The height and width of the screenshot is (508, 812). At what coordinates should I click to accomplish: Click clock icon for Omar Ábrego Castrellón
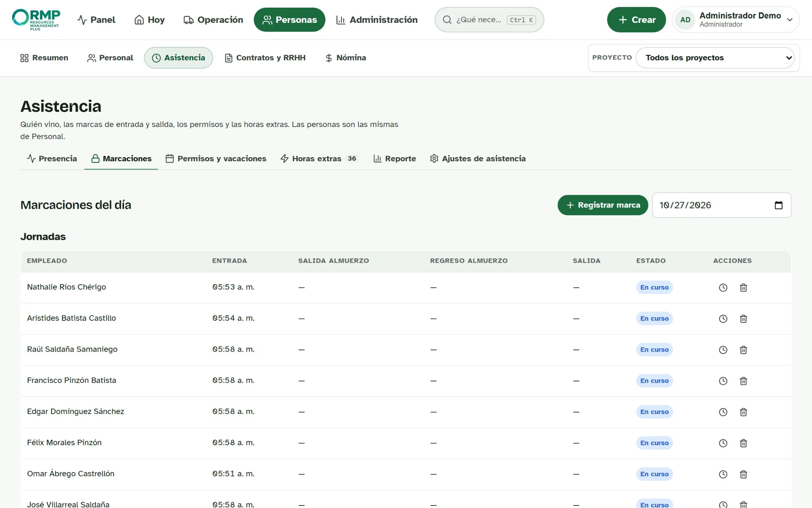click(x=723, y=474)
